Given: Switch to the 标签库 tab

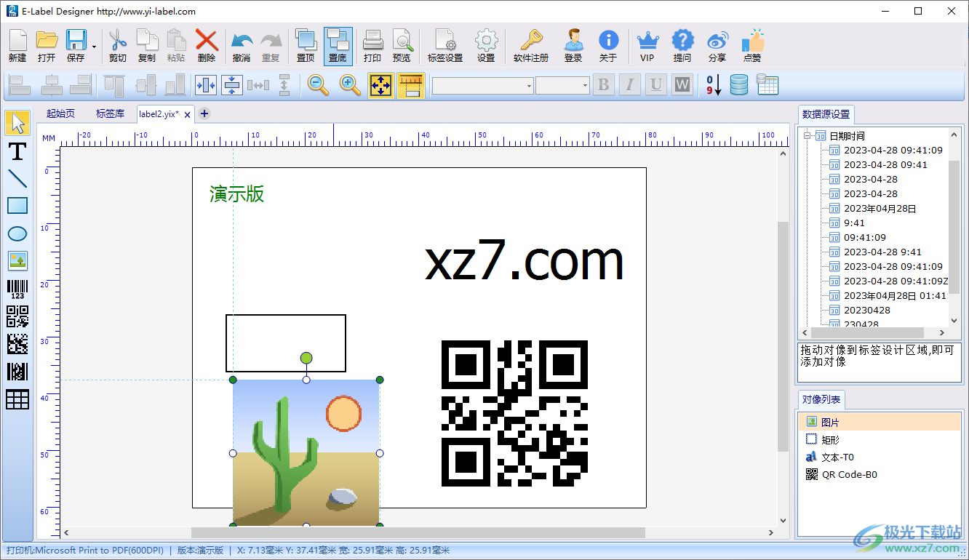Looking at the screenshot, I should [x=110, y=113].
